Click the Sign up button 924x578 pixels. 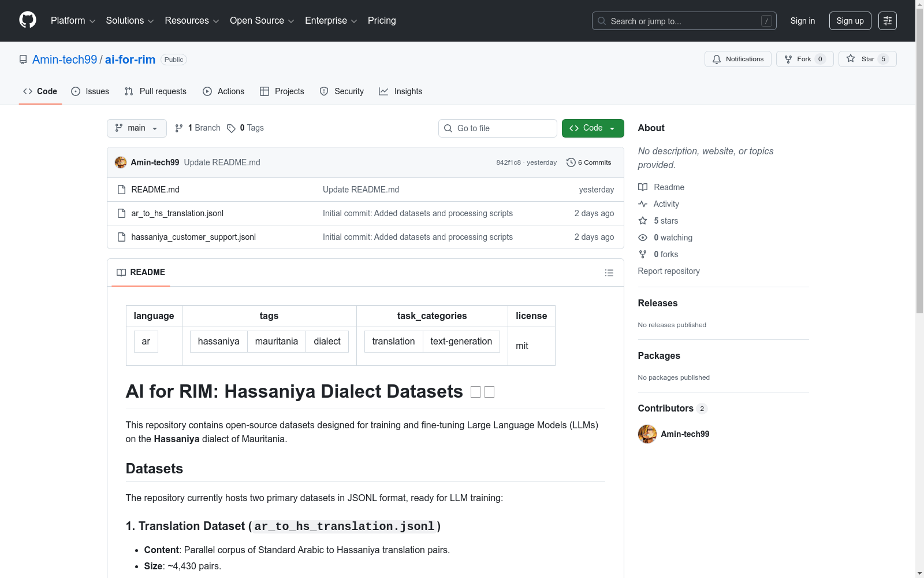click(850, 21)
